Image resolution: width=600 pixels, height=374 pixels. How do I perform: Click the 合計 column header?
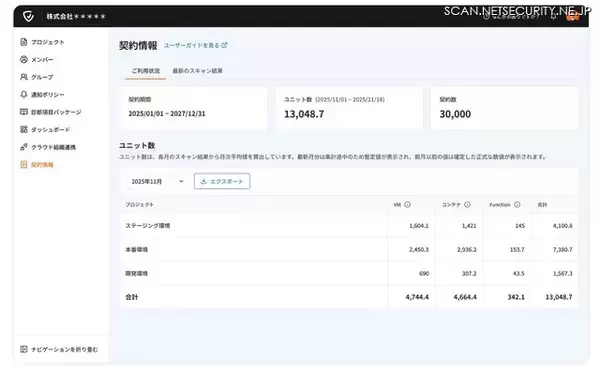[x=542, y=205]
